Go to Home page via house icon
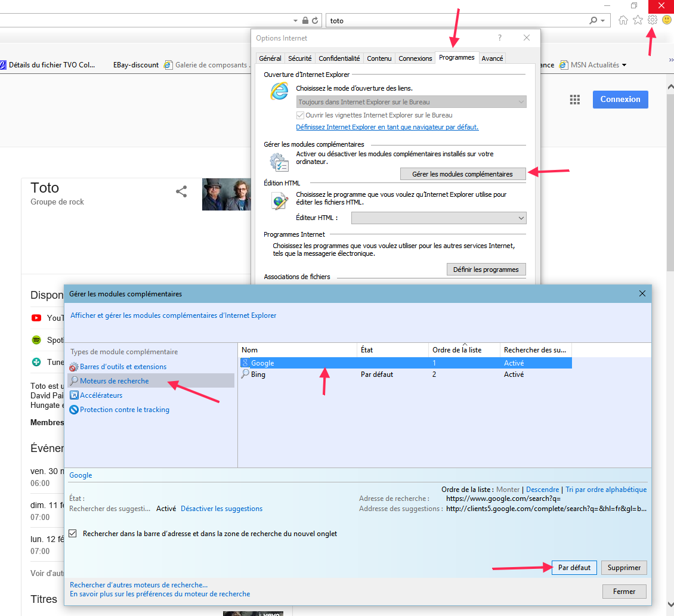674x616 pixels. click(x=623, y=20)
